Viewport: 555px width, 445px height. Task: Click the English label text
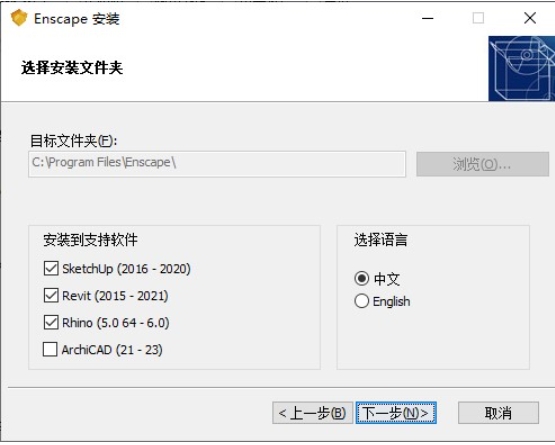pyautogui.click(x=391, y=302)
